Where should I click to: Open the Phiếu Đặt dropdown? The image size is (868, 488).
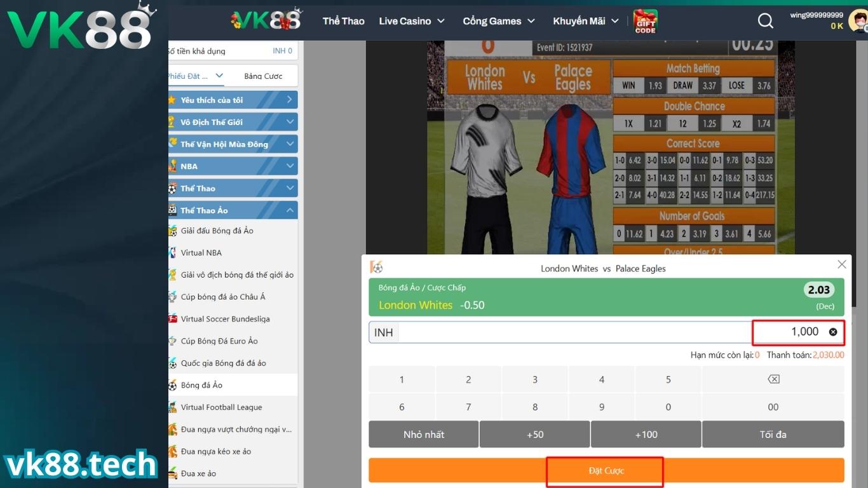(196, 76)
